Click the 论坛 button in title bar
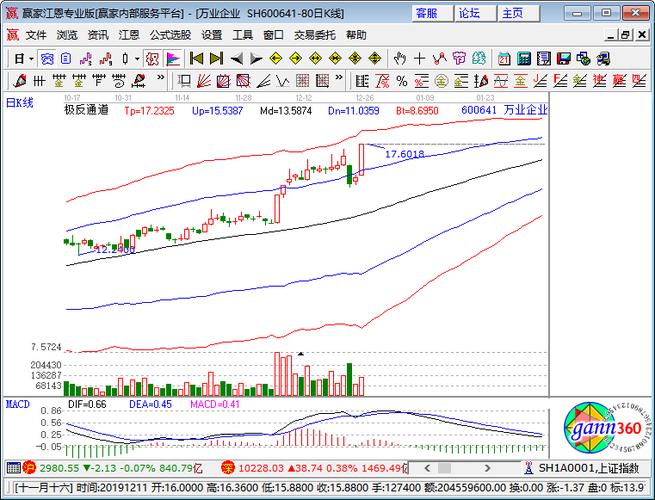 click(475, 13)
